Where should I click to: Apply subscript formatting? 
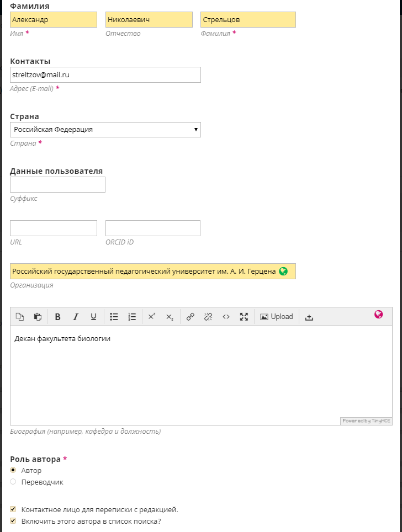point(170,317)
